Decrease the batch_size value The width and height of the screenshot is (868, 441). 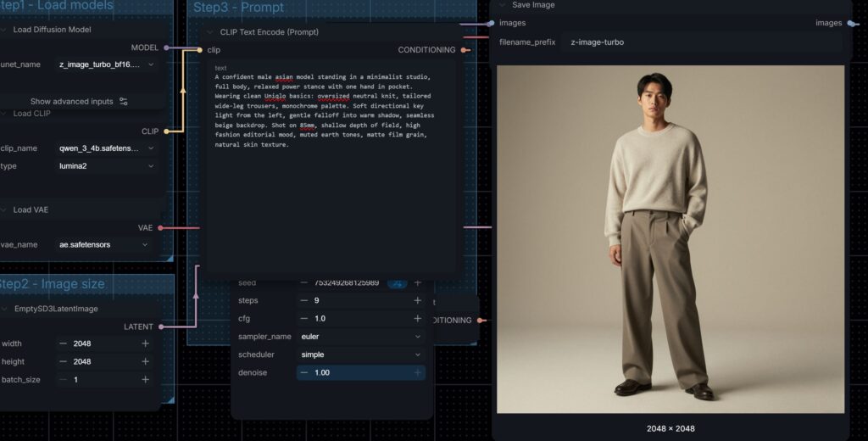(63, 379)
